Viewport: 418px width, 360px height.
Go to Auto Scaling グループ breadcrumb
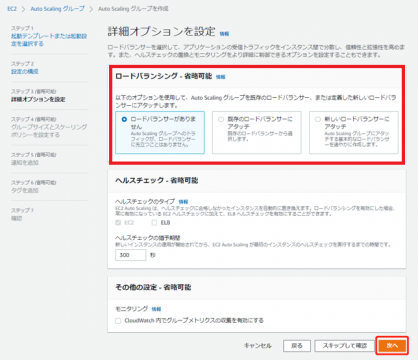[x=57, y=9]
